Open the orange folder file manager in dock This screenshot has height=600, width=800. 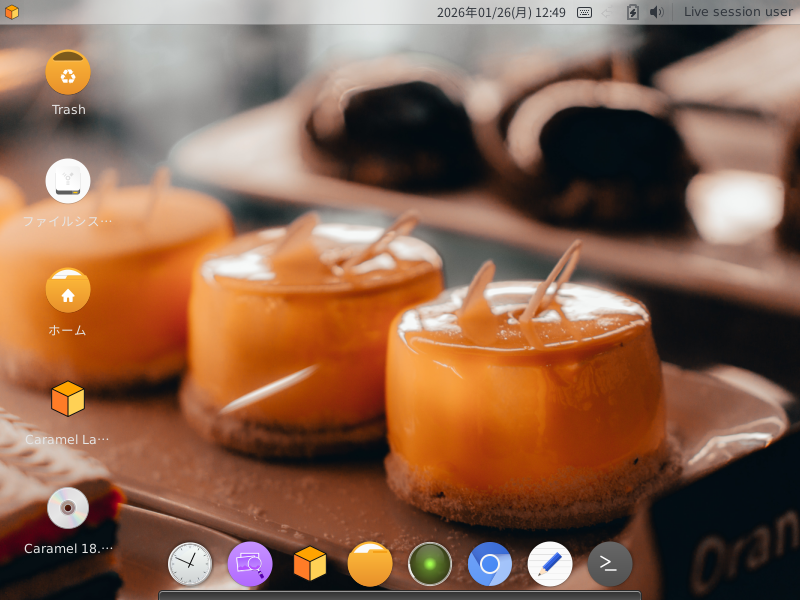[370, 564]
